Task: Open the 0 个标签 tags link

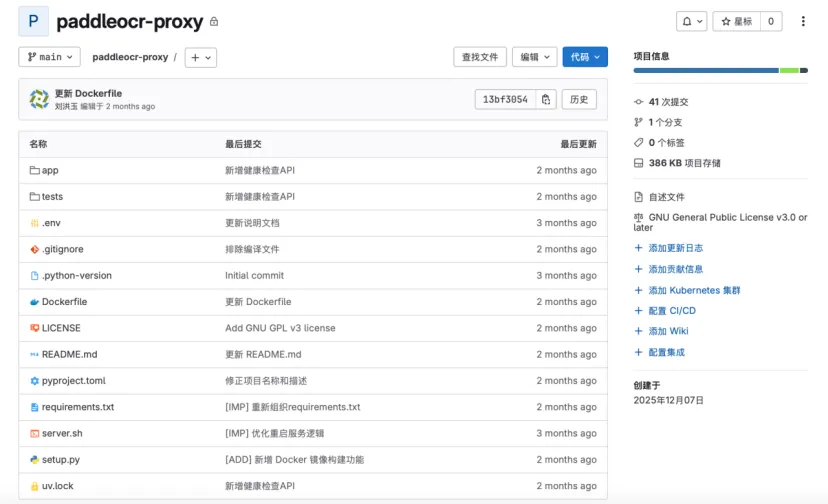Action: [x=666, y=143]
